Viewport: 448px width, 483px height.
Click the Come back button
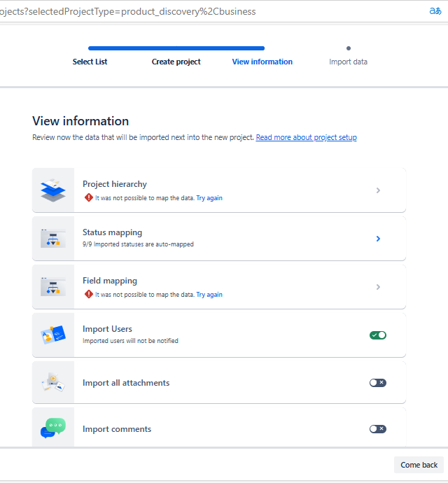point(419,465)
